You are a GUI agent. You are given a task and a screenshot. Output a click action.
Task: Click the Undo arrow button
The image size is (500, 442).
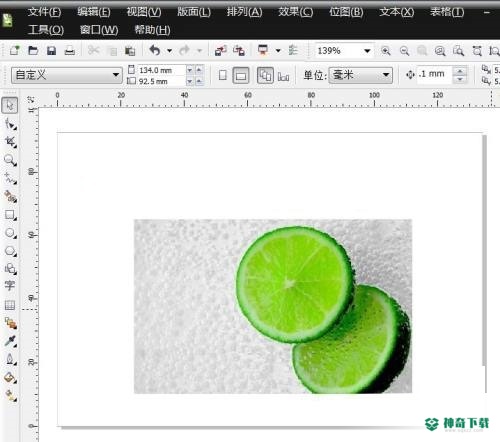(x=155, y=51)
